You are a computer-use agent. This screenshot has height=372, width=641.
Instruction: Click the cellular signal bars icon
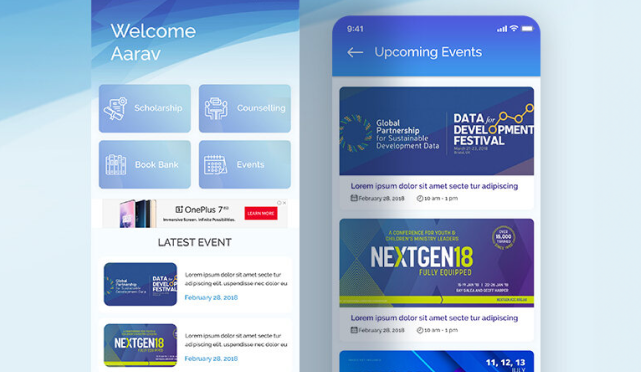click(x=502, y=29)
